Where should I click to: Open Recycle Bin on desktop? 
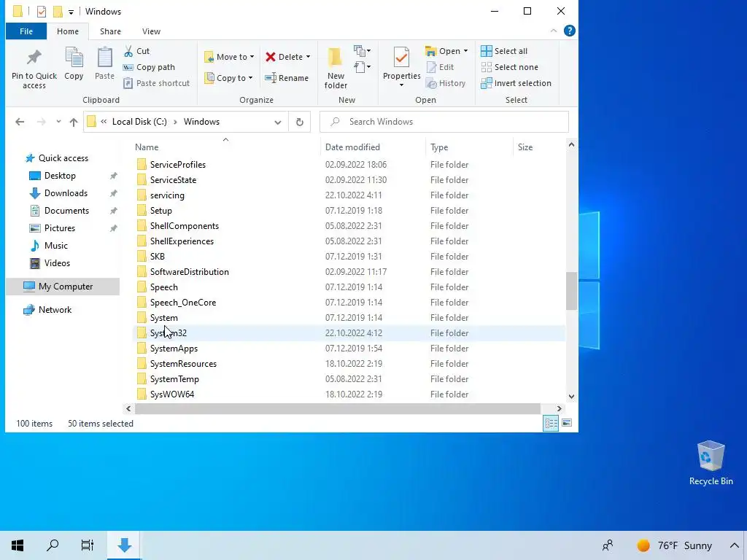[x=711, y=463]
